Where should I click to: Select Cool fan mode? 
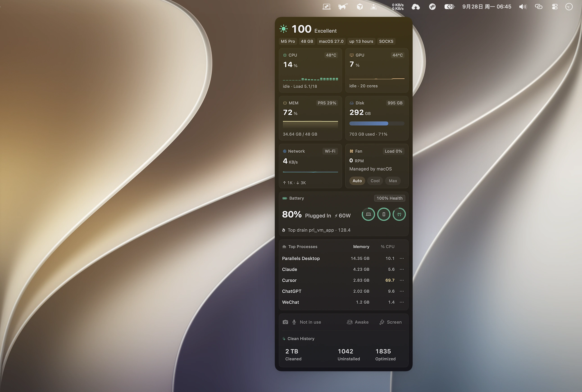pos(375,181)
